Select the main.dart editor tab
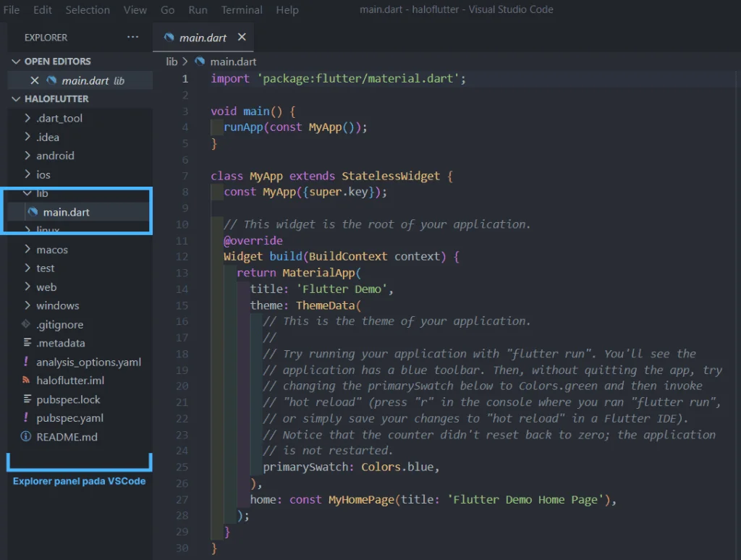Viewport: 741px width, 560px height. pos(203,38)
